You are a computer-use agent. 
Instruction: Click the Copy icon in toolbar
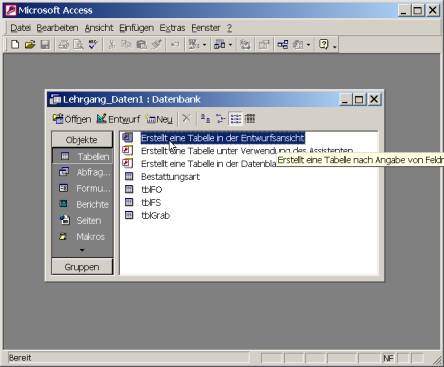coord(126,44)
